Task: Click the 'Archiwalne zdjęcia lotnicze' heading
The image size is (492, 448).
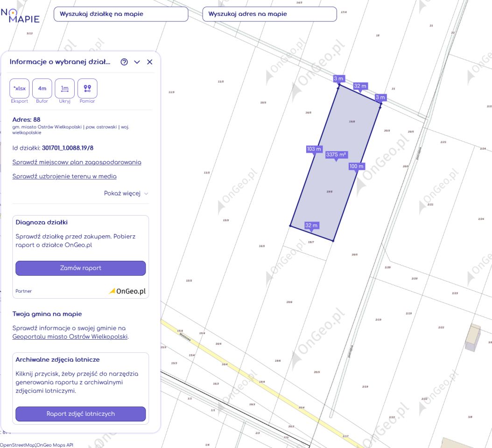Action: [58, 359]
